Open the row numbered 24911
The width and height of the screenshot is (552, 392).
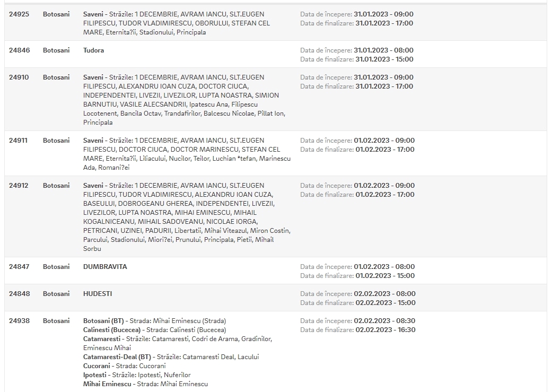[276, 153]
